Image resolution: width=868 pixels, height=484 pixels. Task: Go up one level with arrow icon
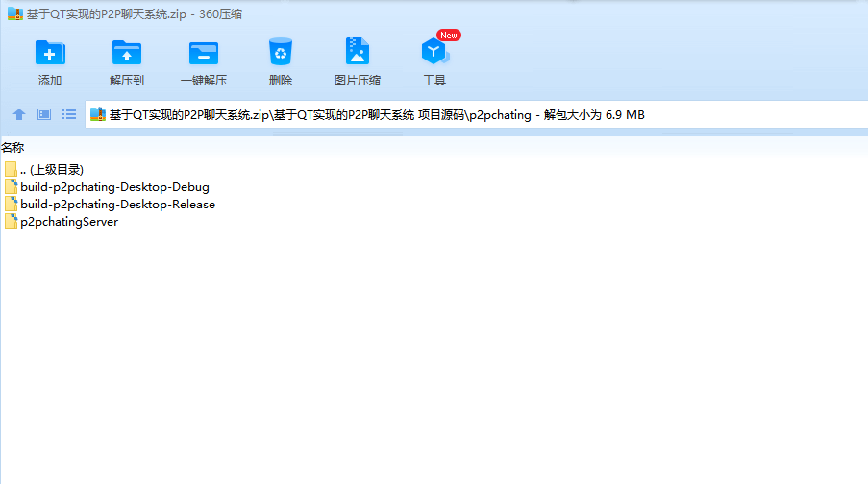coord(19,114)
